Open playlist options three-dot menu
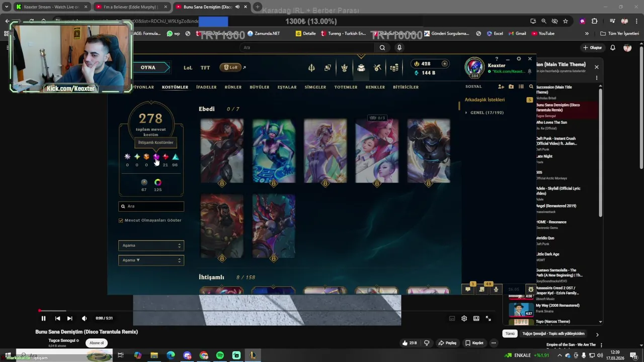This screenshot has height=362, width=644. (x=597, y=78)
